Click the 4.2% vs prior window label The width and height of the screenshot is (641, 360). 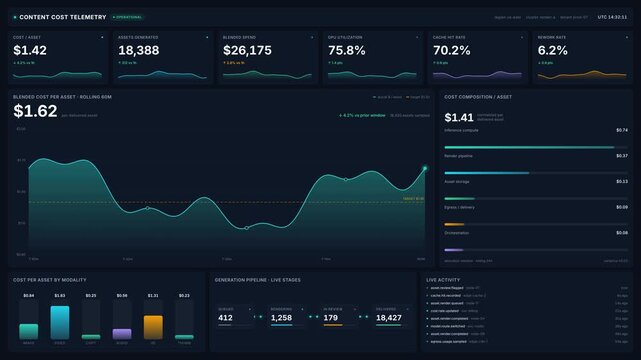click(362, 116)
